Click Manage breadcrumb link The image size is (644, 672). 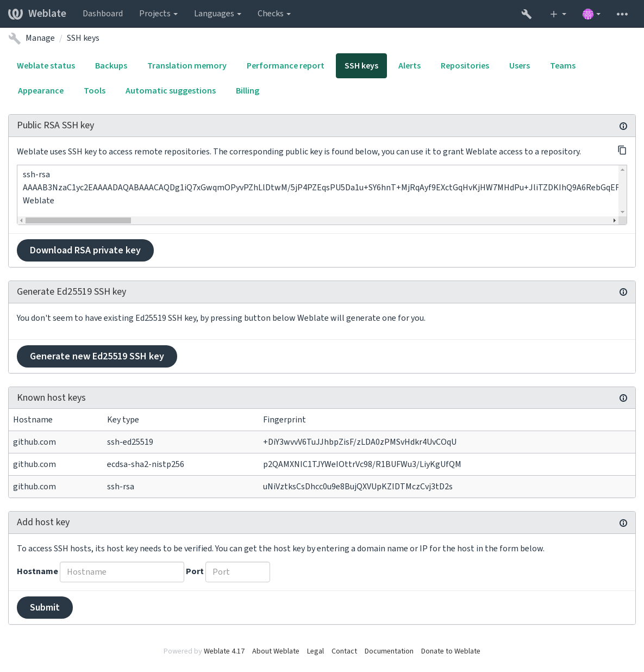40,38
